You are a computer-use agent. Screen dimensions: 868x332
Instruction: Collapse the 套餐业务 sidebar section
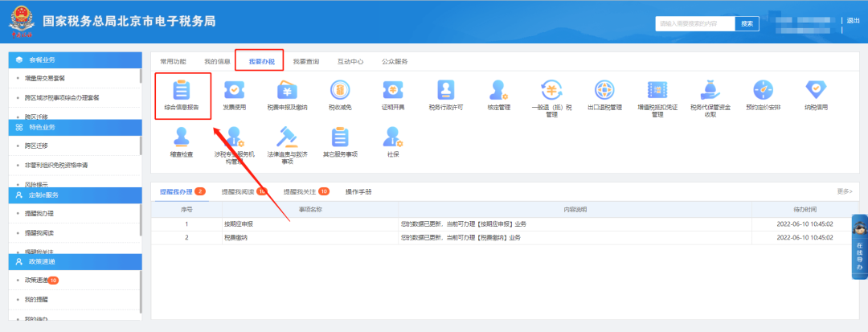tap(75, 60)
